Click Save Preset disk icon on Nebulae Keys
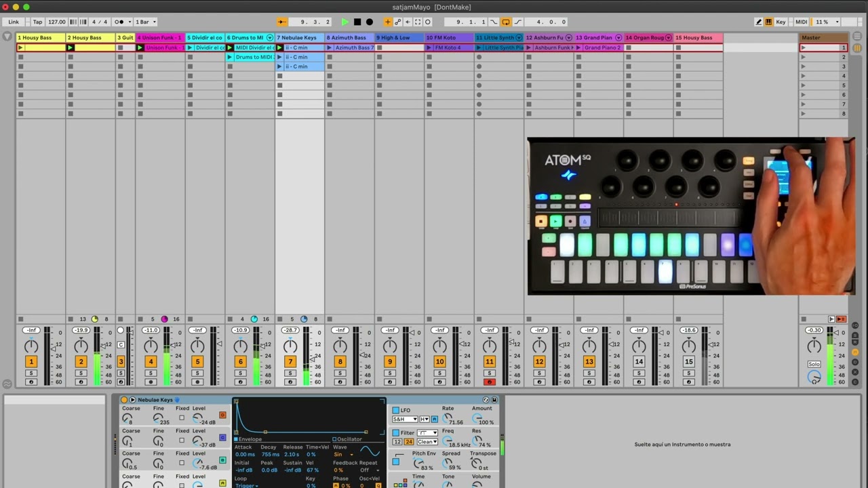This screenshot has width=868, height=488. point(494,400)
